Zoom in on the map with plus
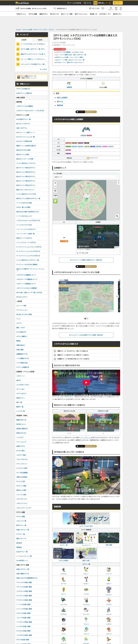The width and height of the screenshot is (138, 644). (55, 183)
